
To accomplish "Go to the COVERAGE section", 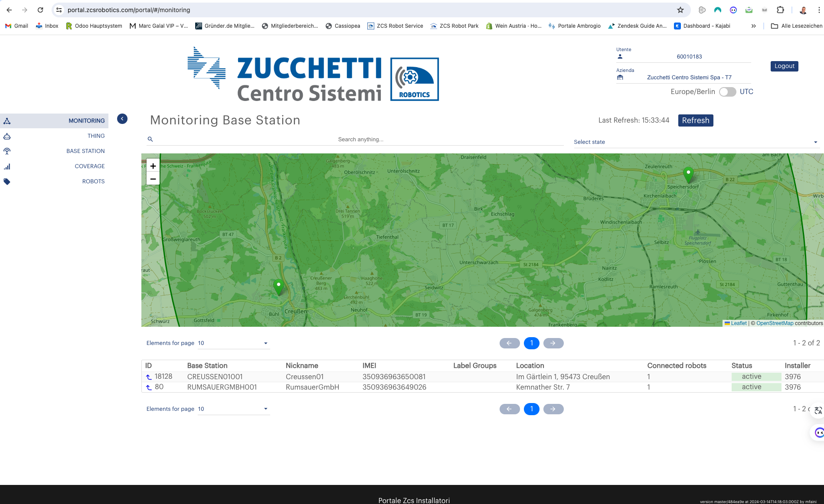I will tap(89, 166).
